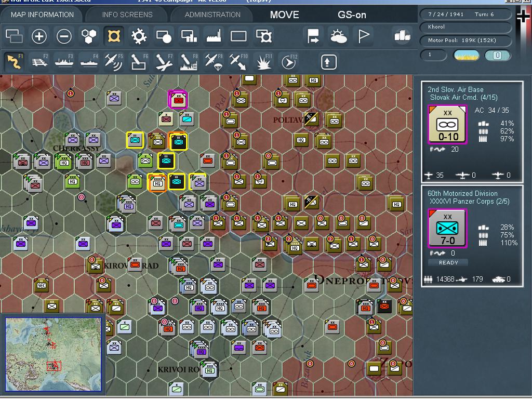Viewport: 532px width, 399px height.
Task: Click the minimap overview
Action: [54, 354]
